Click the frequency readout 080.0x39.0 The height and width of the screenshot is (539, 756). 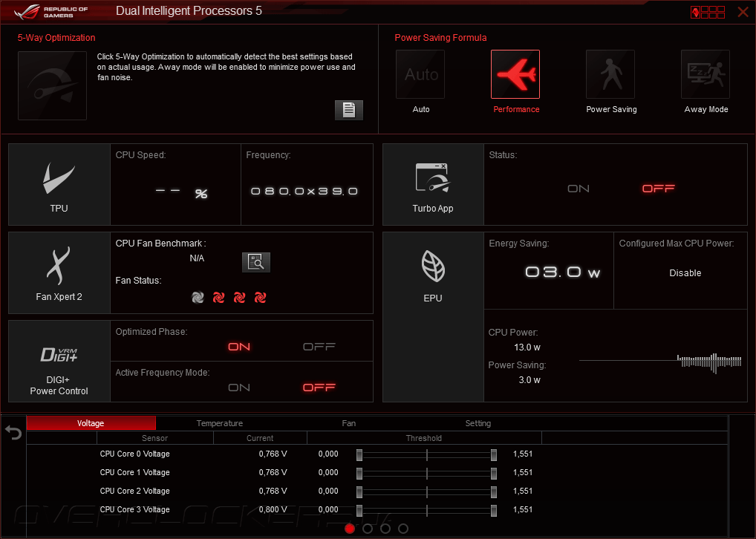[x=304, y=192]
